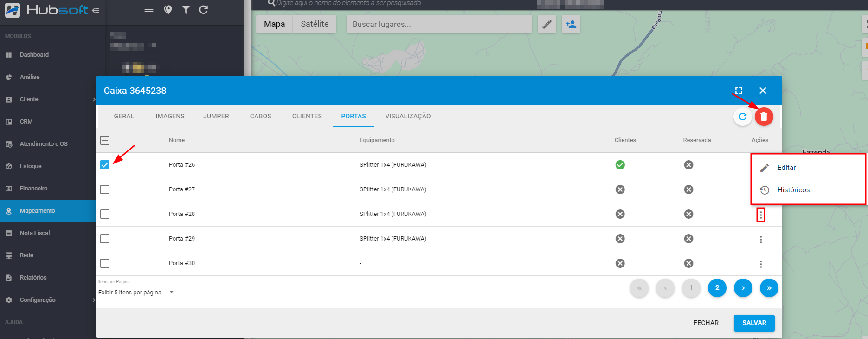Viewport: 868px width, 339px height.
Task: Click the Hubsoft logo icon
Action: pos(13,10)
